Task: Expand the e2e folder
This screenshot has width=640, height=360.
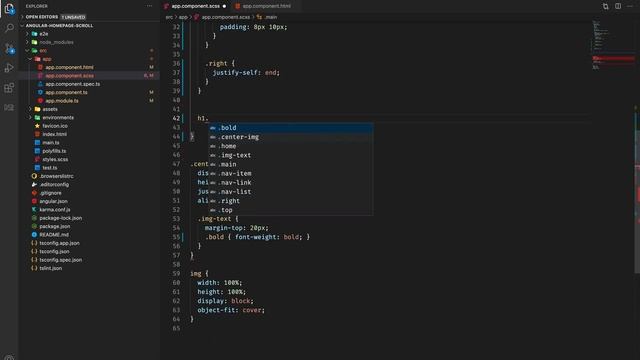Action: pyautogui.click(x=44, y=34)
